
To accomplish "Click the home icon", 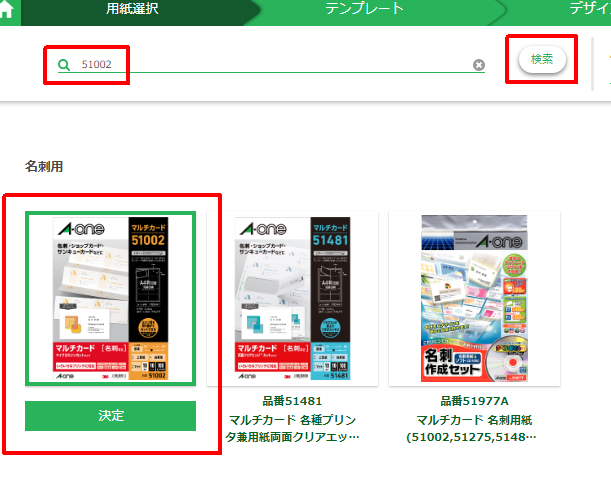I will pos(7,9).
